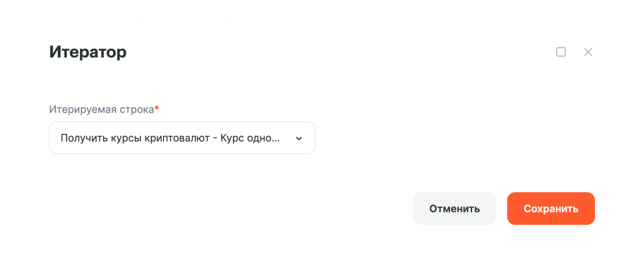644x266 pixels.
Task: Expand the dialog to full size via square icon
Action: [561, 52]
